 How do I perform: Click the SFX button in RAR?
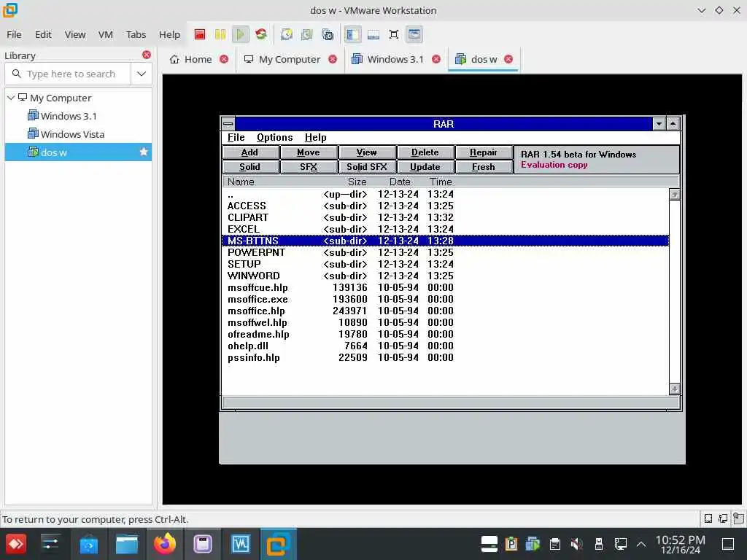[x=309, y=167]
